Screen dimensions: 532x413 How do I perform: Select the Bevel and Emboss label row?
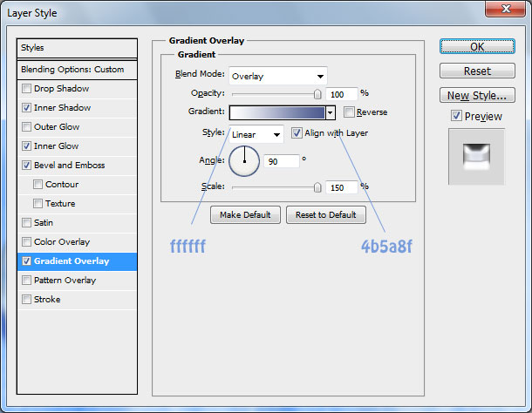(x=77, y=166)
